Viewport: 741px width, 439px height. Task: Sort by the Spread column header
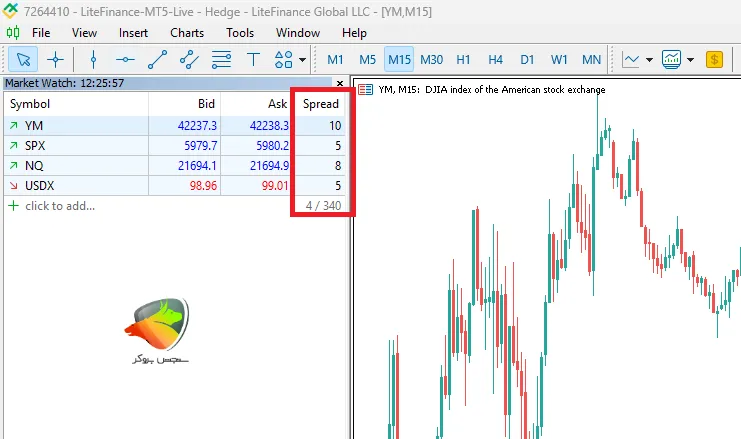321,104
